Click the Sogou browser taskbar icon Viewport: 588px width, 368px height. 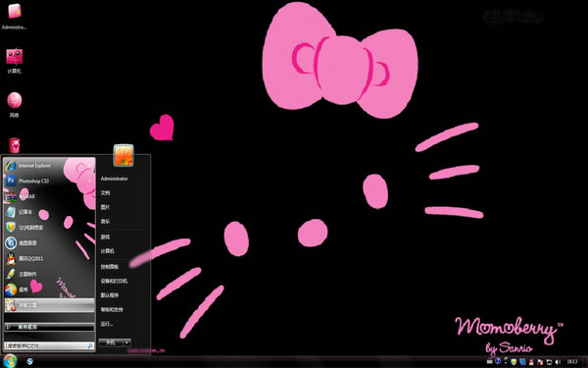coord(29,361)
